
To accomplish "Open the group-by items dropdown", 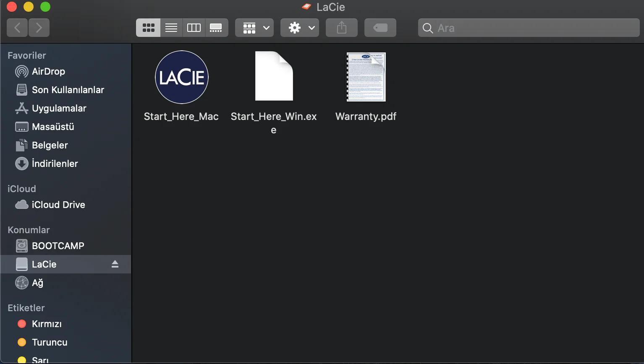I will click(x=254, y=28).
